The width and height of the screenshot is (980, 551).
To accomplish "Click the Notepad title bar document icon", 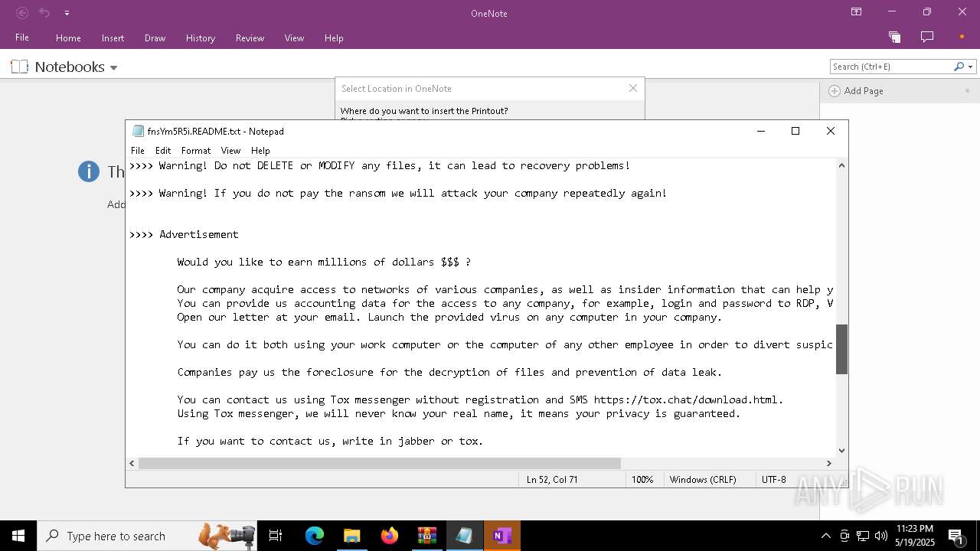I will pos(138,131).
